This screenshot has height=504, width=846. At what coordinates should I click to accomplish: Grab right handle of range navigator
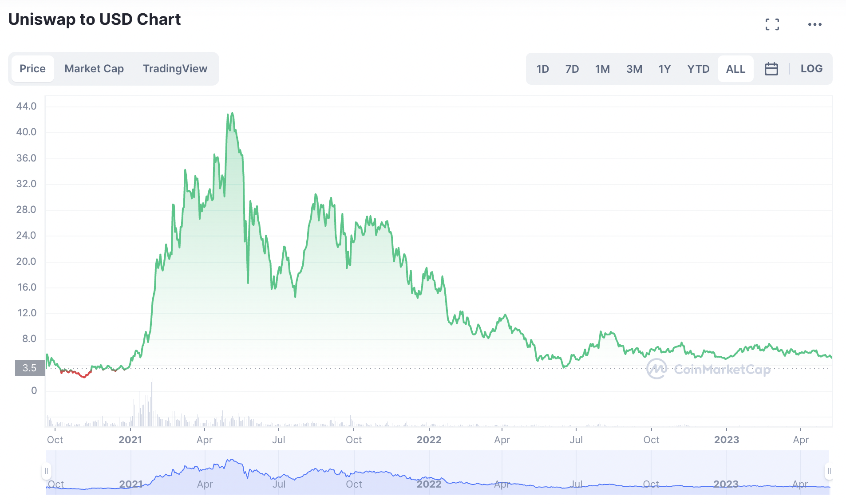tap(829, 471)
